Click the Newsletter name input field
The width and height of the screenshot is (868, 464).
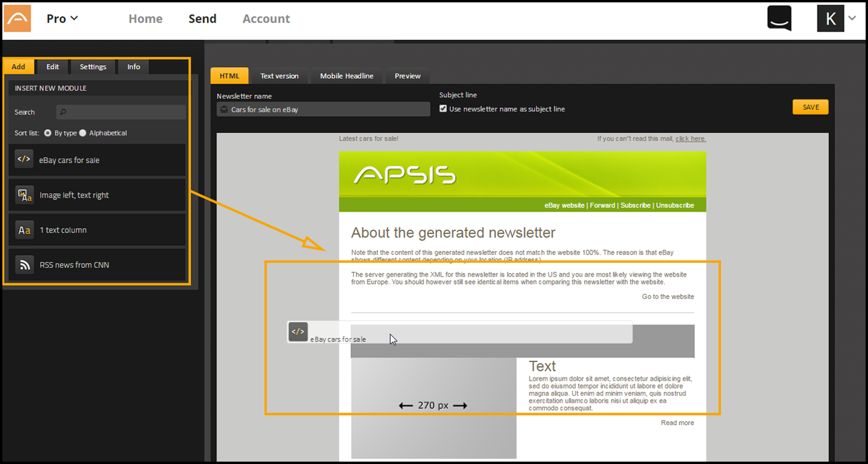pos(323,109)
